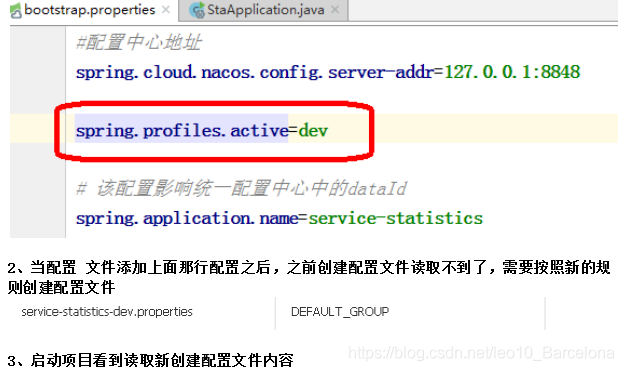The height and width of the screenshot is (371, 624).
Task: Click the StaApplication.java class icon
Action: click(x=197, y=10)
